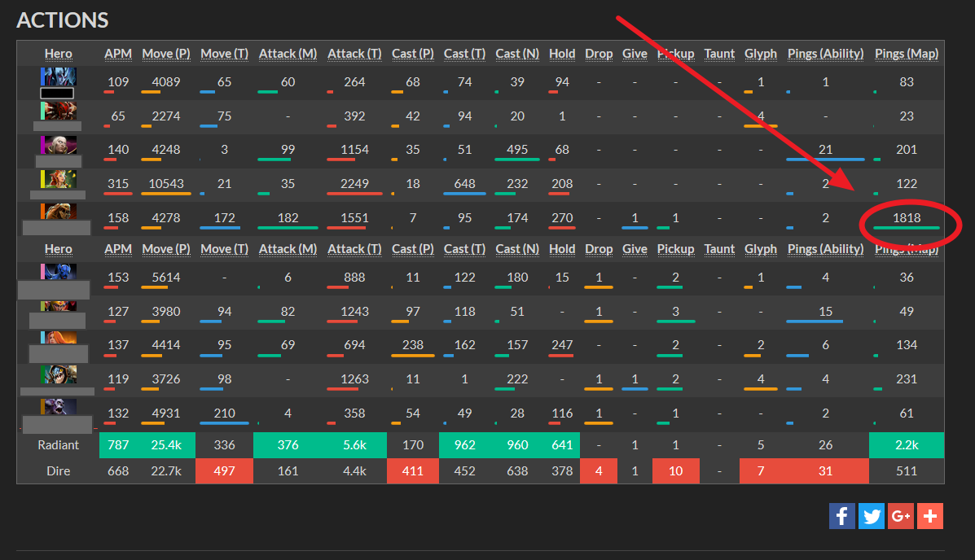Open the Invoker hero portrait
The width and height of the screenshot is (975, 560).
[58, 145]
